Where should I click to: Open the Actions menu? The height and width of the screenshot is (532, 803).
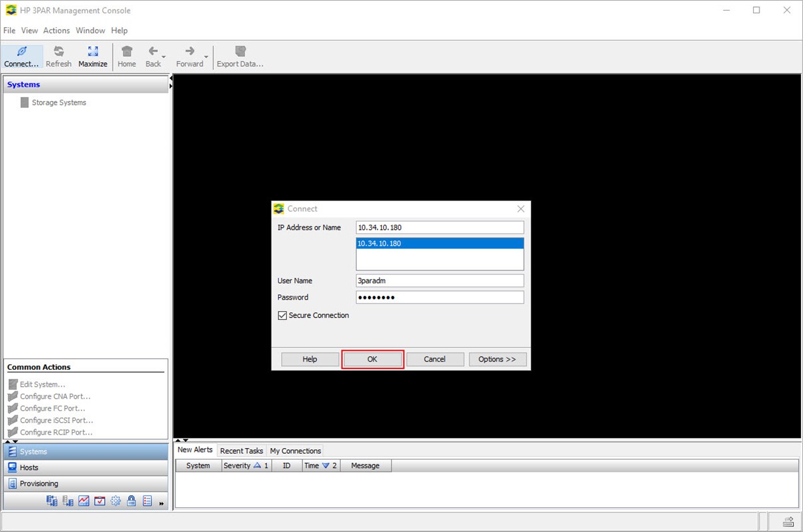56,30
